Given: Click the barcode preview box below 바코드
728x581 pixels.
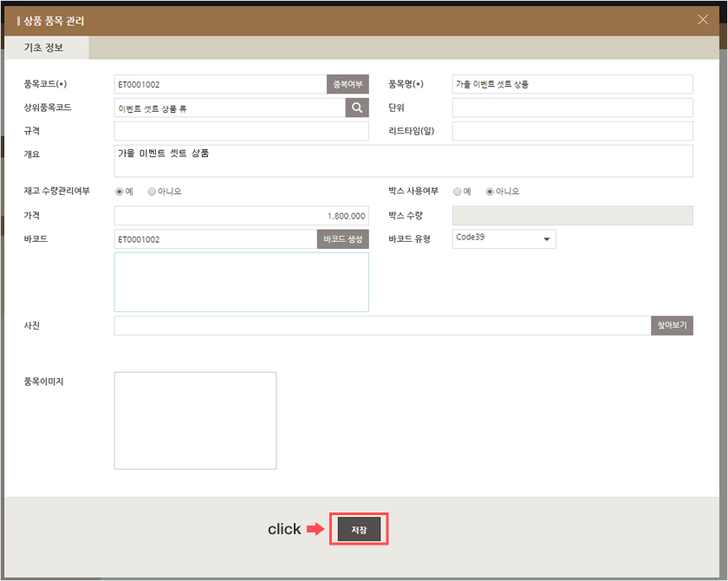Looking at the screenshot, I should tap(242, 282).
